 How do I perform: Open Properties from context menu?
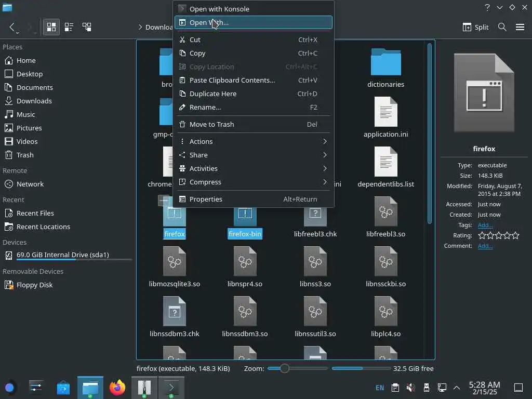[253, 199]
